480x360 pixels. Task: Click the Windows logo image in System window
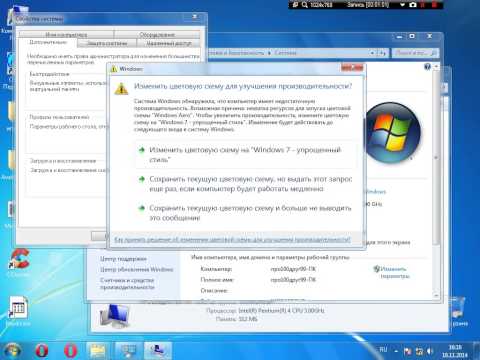point(393,132)
